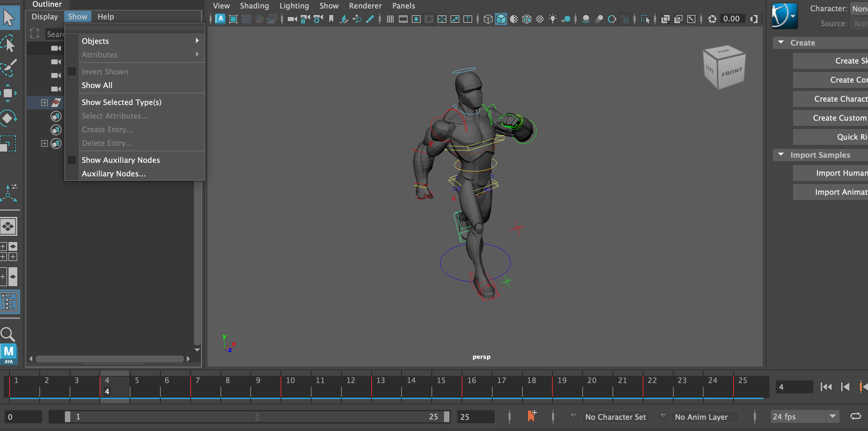Toggle Show Auxiliary Nodes
The image size is (868, 431).
click(72, 160)
